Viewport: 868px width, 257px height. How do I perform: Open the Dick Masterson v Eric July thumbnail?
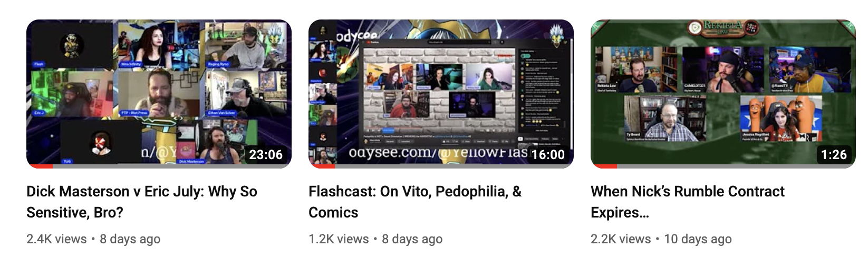pos(159,94)
